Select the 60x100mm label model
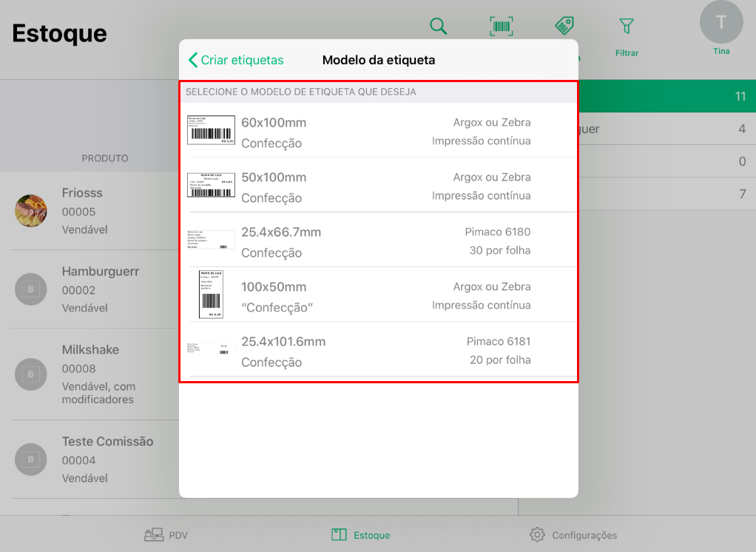Screen dimensions: 756x552 tap(379, 130)
